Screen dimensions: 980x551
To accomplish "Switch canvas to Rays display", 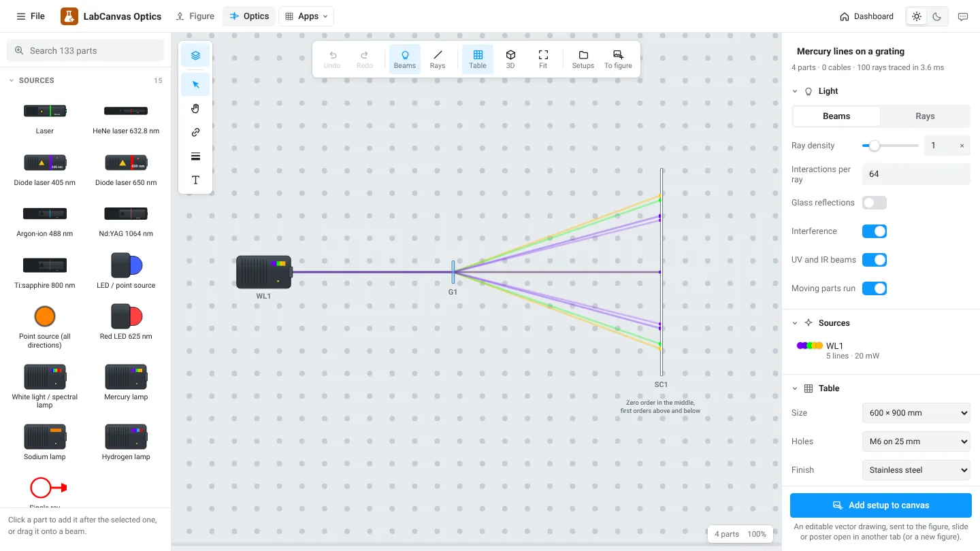I will point(438,59).
